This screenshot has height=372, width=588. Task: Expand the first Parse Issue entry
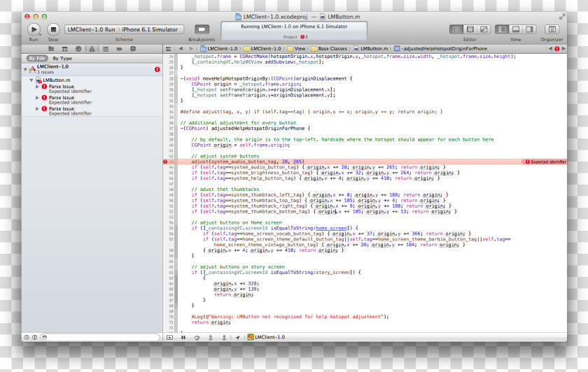[x=37, y=87]
